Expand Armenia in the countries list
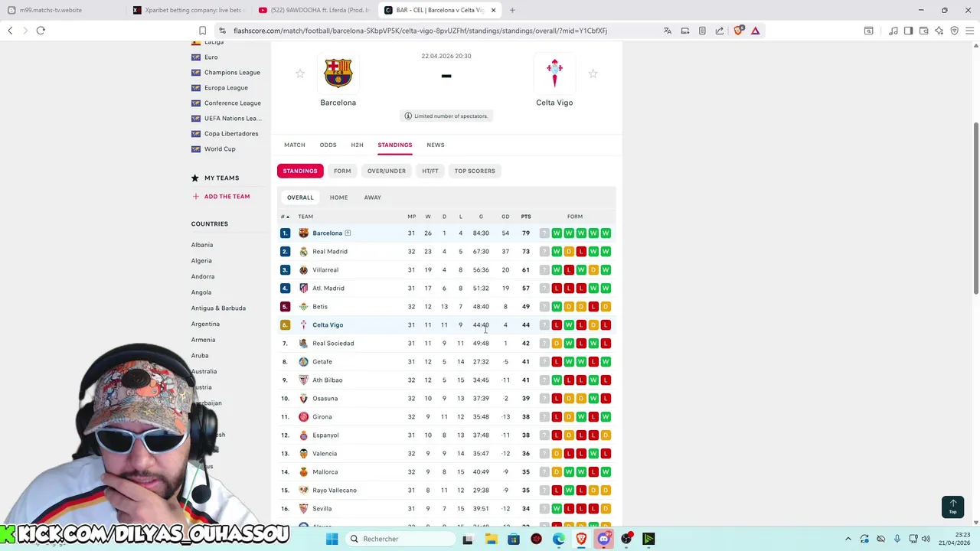Viewport: 980px width, 551px height. point(203,340)
